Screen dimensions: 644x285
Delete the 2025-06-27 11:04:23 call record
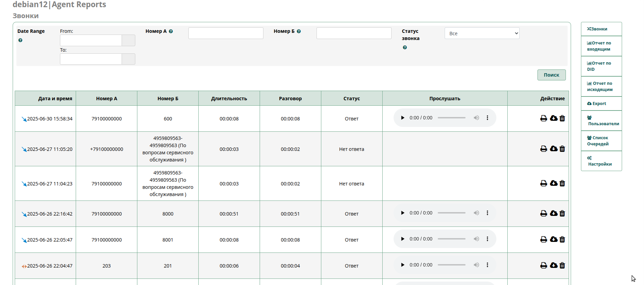click(562, 183)
